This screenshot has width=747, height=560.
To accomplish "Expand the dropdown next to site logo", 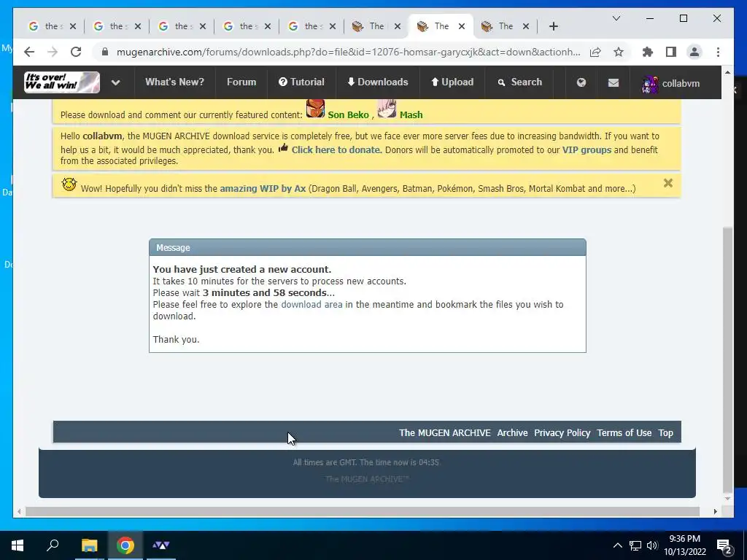I will click(x=116, y=82).
